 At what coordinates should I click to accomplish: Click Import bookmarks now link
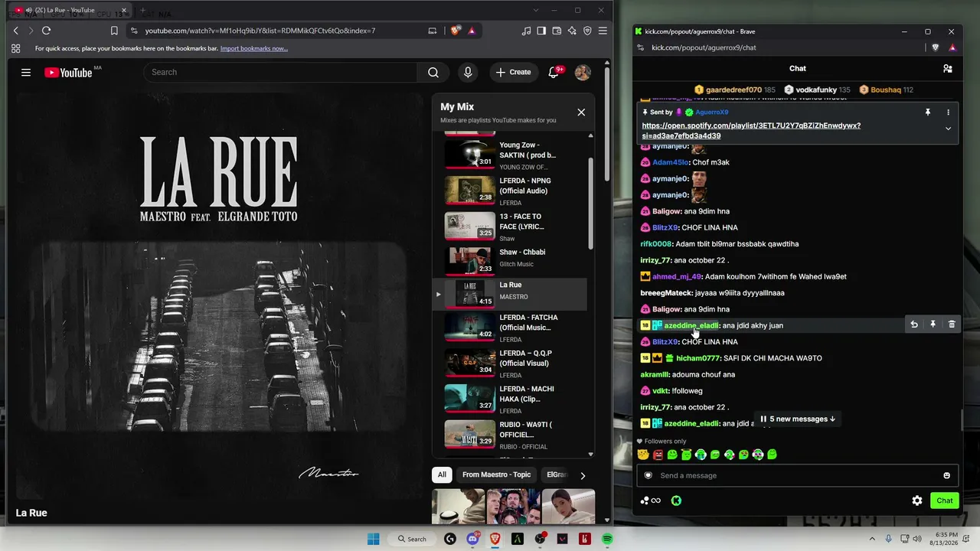point(253,49)
